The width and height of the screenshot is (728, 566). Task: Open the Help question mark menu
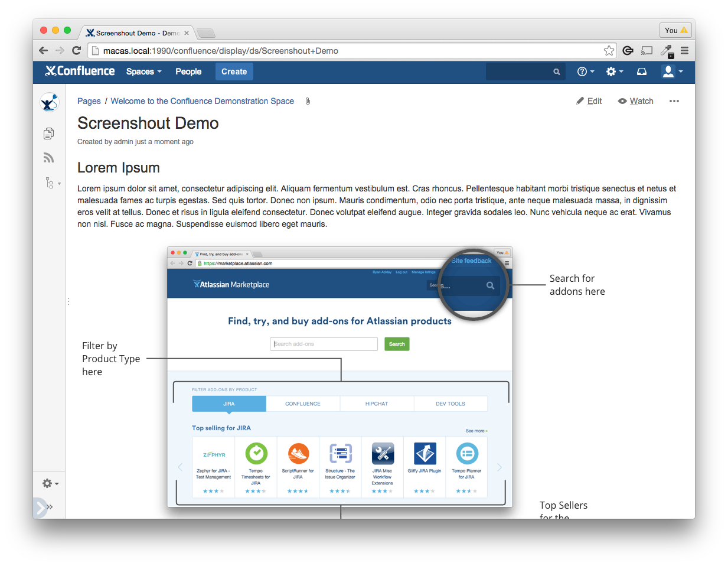pyautogui.click(x=586, y=71)
